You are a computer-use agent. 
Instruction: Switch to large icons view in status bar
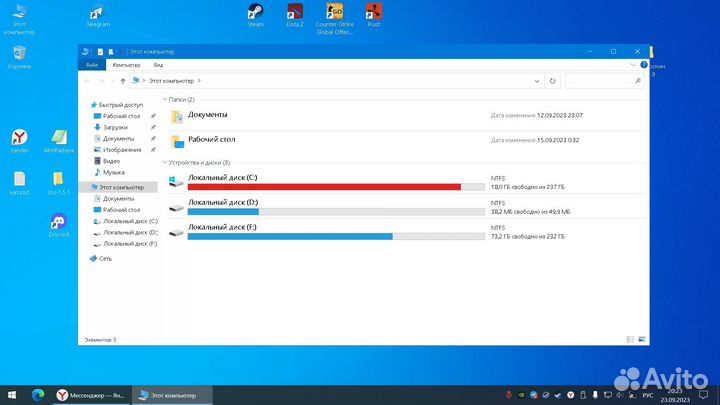[x=641, y=339]
